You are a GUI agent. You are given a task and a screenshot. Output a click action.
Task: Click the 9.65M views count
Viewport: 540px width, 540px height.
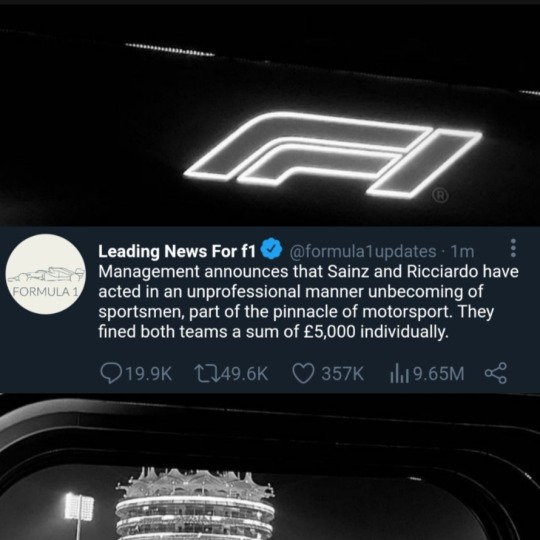[x=439, y=374]
